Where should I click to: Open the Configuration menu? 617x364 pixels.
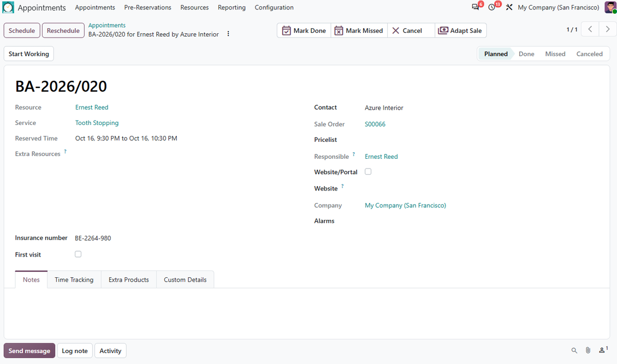pos(274,8)
